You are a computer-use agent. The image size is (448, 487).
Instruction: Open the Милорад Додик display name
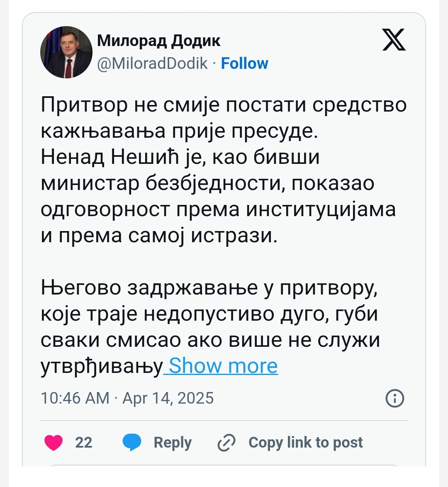[x=159, y=40]
